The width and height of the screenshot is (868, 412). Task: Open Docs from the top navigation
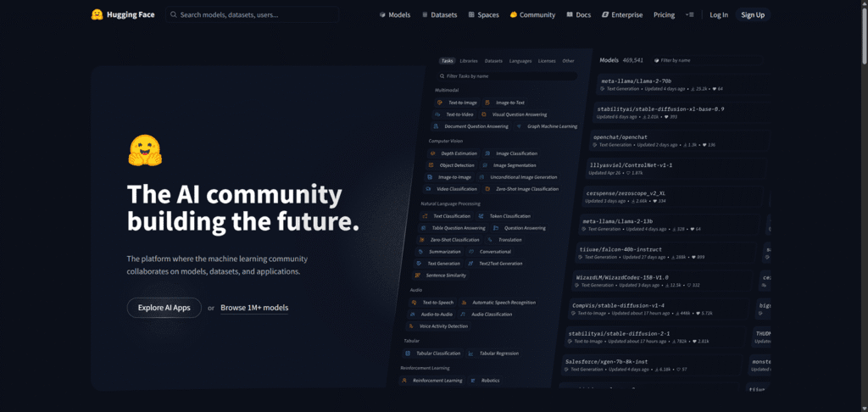(x=578, y=15)
